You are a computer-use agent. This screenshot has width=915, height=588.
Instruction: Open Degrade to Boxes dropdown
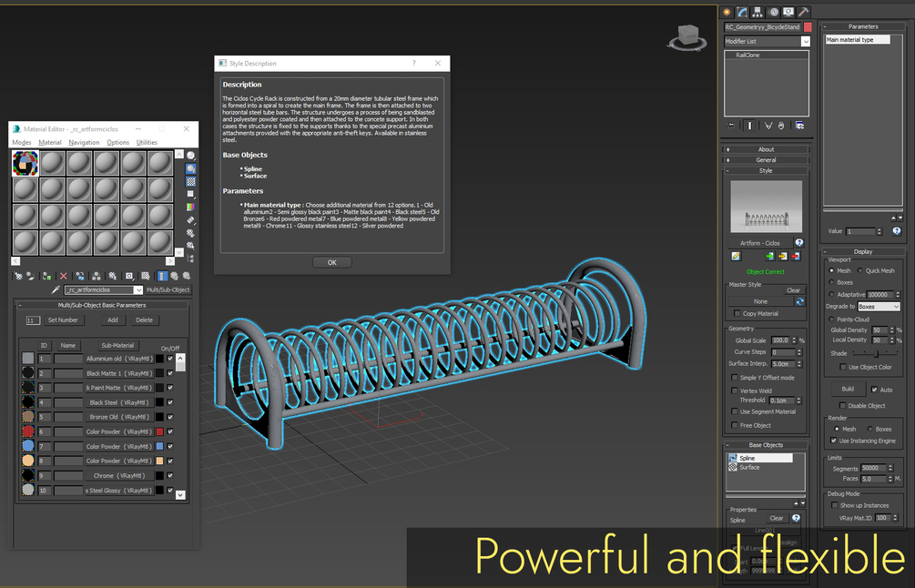click(879, 306)
